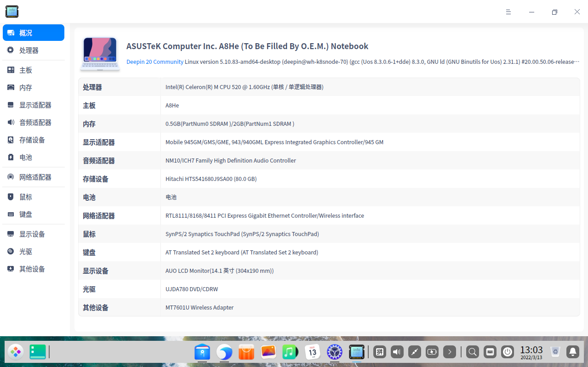Open the 内存 memory sidebar icon
588x367 pixels.
[11, 87]
